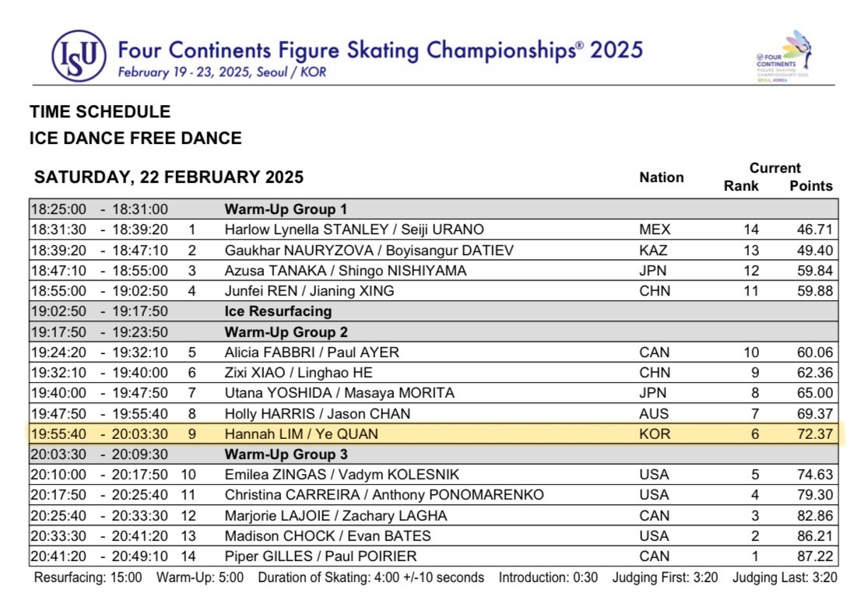Click the Rank column header
The height and width of the screenshot is (610, 868).
point(740,186)
